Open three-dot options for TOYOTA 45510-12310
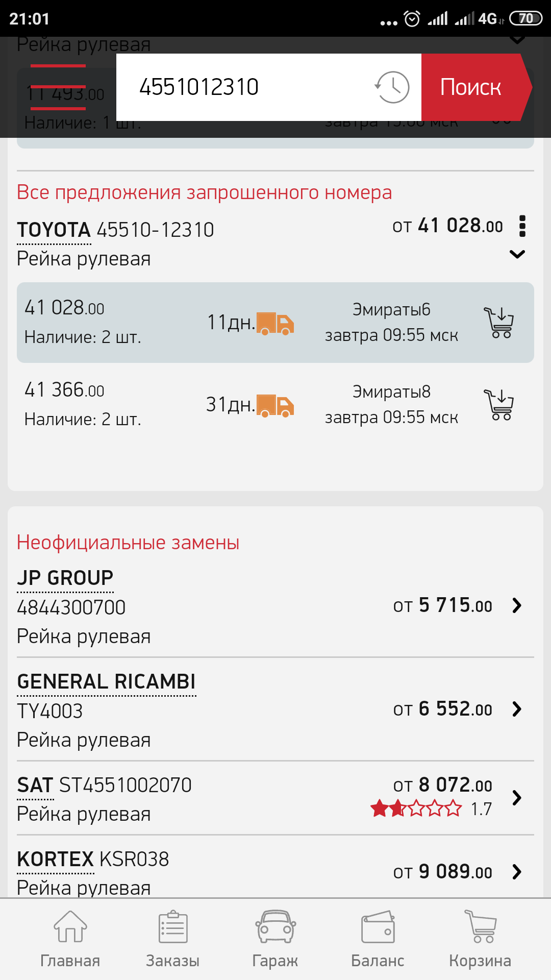The width and height of the screenshot is (551, 980). 522,226
